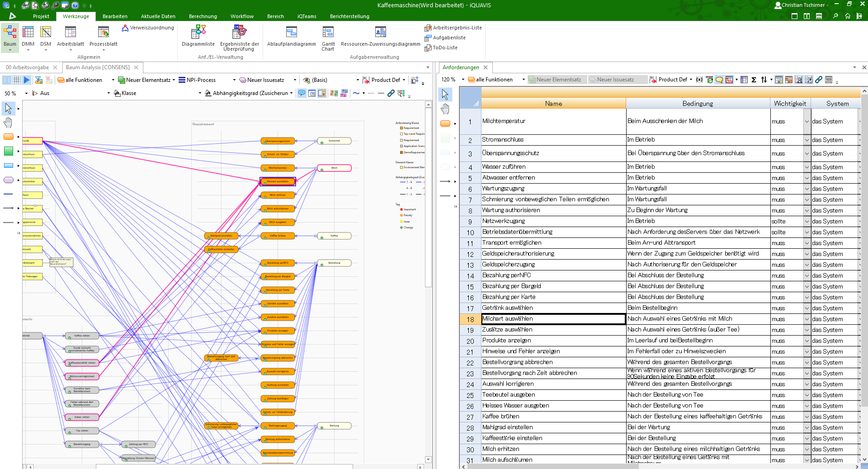Expand the Klasse dropdown

[x=200, y=93]
